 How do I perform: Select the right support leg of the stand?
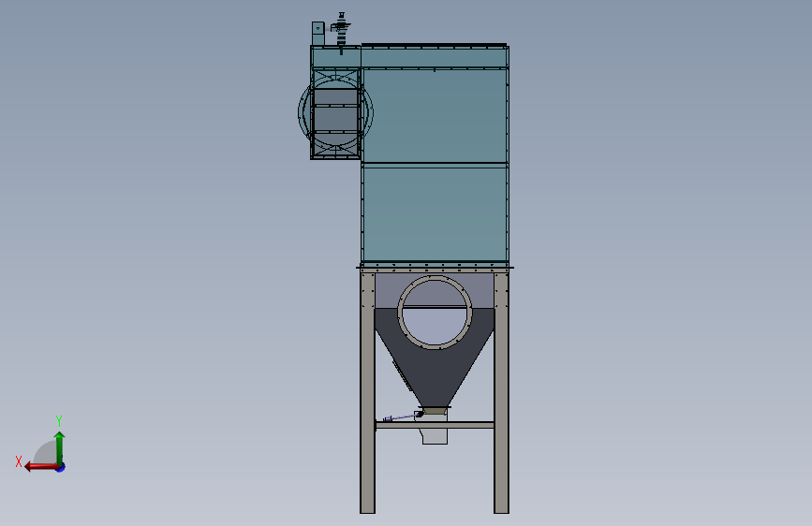tap(501, 392)
